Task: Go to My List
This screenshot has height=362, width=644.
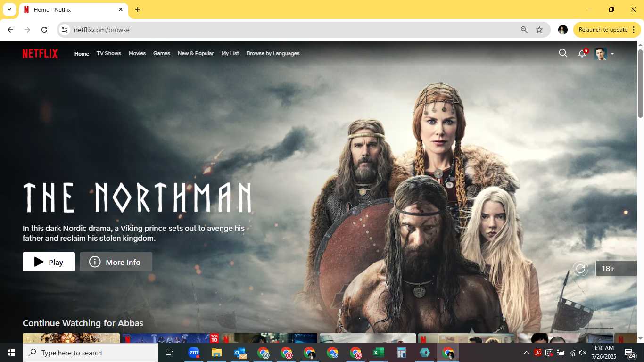Action: click(230, 53)
